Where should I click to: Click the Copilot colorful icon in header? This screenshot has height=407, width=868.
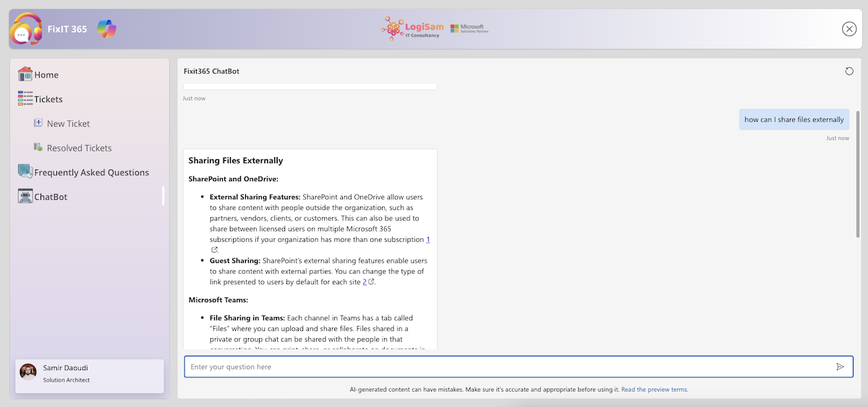(x=106, y=29)
